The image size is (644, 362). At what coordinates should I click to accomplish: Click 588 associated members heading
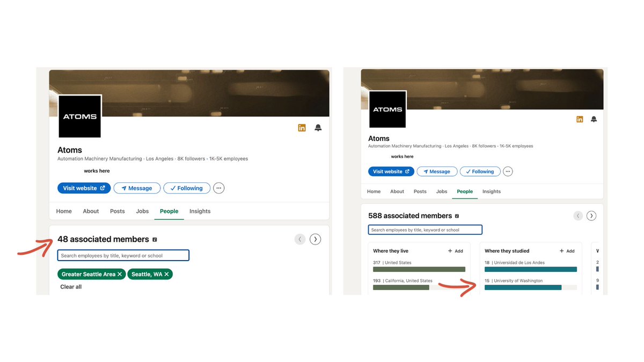(410, 216)
